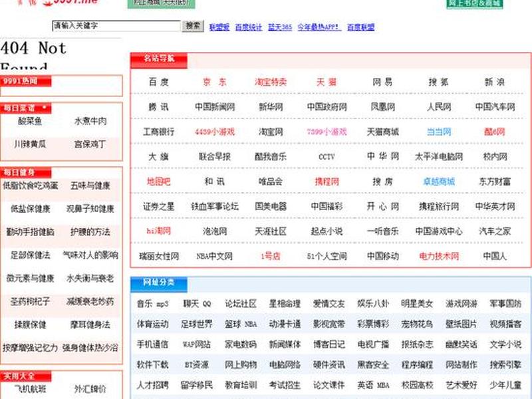
Task: Open the 1号店 link
Action: click(271, 256)
